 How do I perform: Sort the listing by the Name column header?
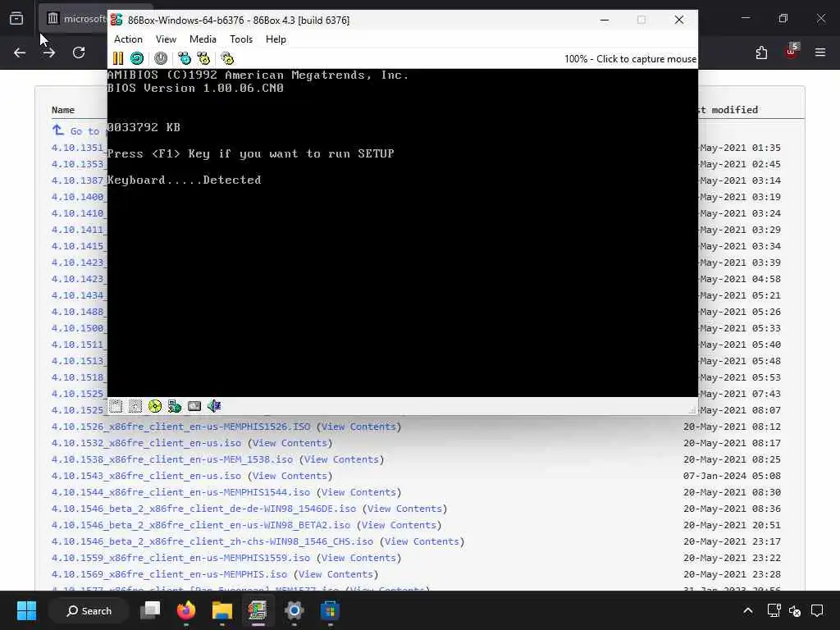tap(63, 110)
